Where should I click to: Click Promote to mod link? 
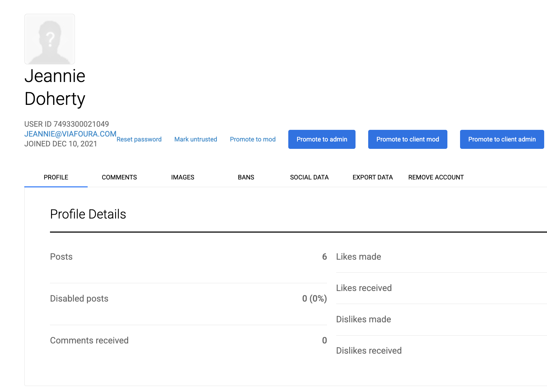point(253,139)
